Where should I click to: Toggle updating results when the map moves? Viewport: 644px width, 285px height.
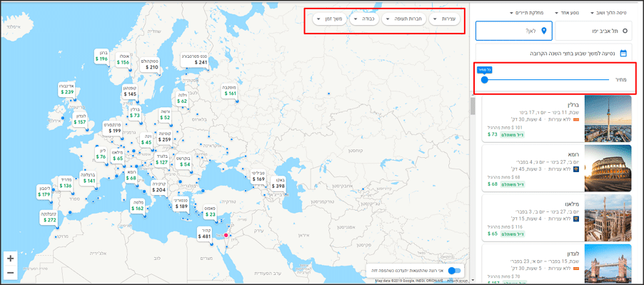pyautogui.click(x=454, y=271)
